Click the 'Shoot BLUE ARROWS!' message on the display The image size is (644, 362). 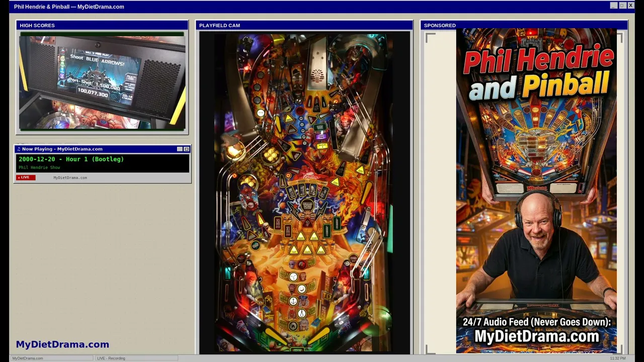click(x=97, y=60)
